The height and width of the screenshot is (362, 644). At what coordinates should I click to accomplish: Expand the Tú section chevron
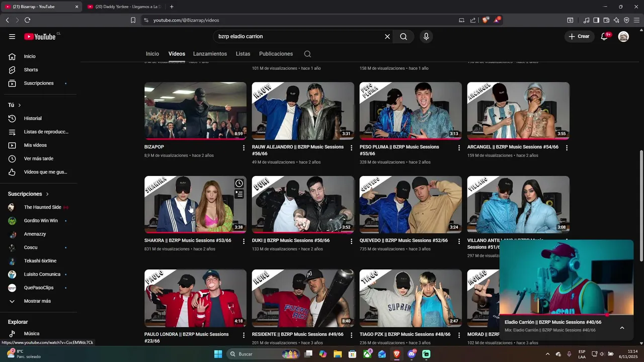click(20, 105)
